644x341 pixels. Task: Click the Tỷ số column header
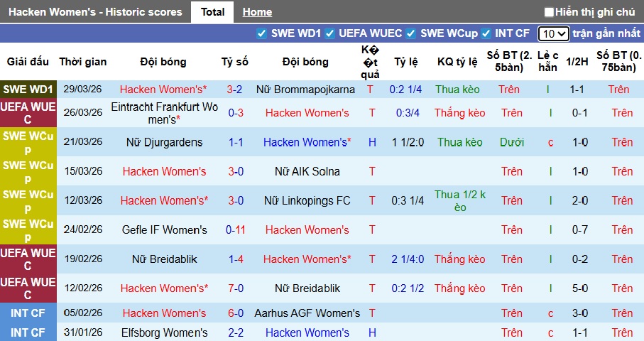click(235, 62)
